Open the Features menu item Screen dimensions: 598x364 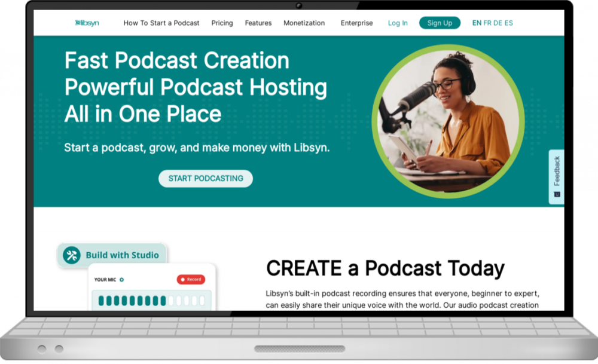[x=258, y=23]
